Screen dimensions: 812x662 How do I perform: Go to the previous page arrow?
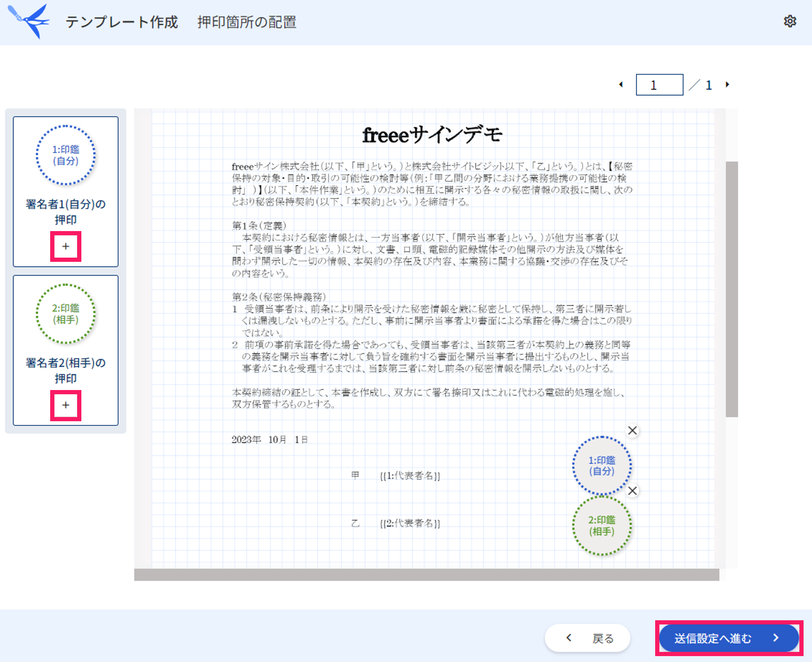tap(621, 84)
